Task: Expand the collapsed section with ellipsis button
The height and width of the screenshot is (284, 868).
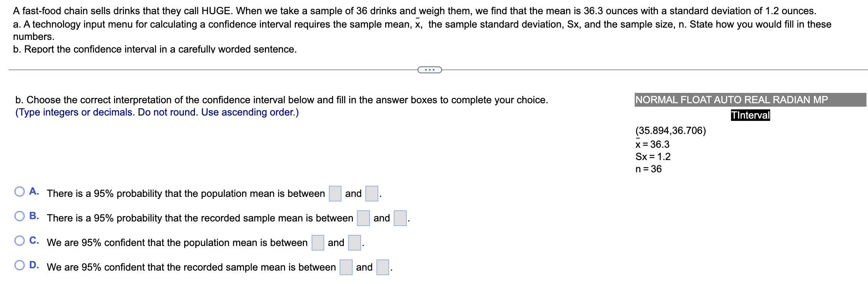Action: (x=429, y=70)
